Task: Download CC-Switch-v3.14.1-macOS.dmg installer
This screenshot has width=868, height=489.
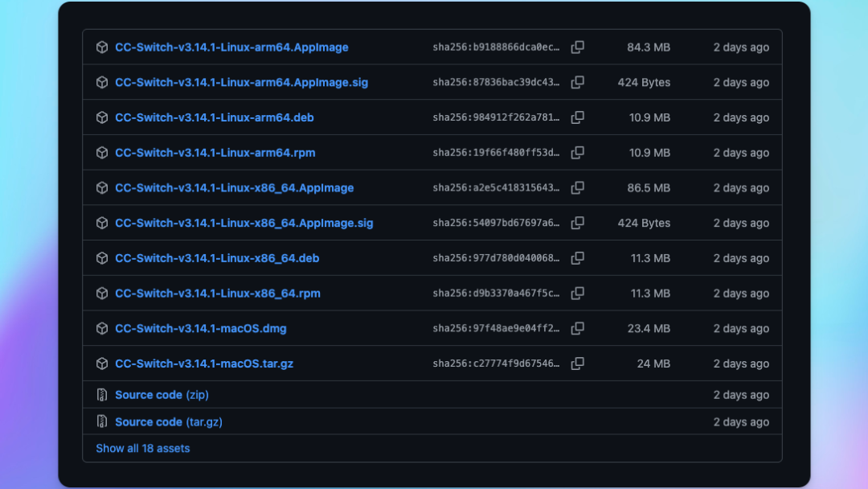Action: click(x=200, y=328)
